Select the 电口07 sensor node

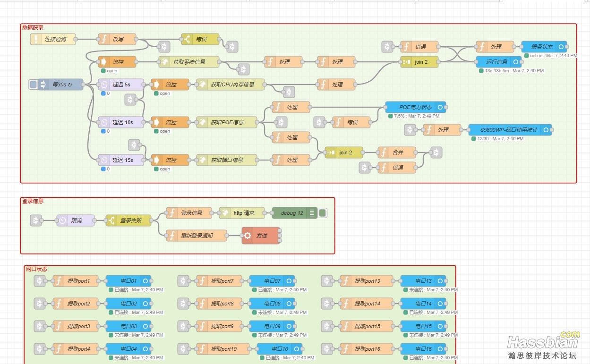272,281
